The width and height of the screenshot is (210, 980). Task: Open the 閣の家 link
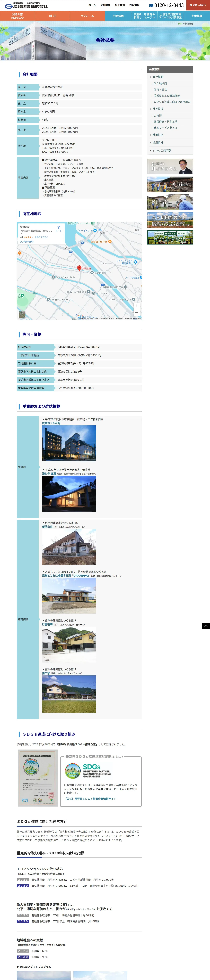(46, 673)
